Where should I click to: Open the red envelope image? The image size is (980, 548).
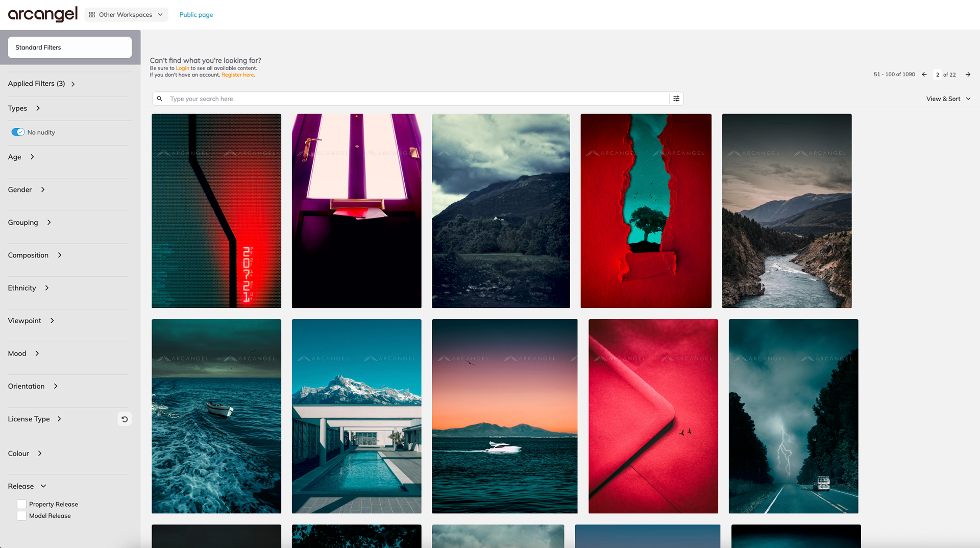click(653, 416)
